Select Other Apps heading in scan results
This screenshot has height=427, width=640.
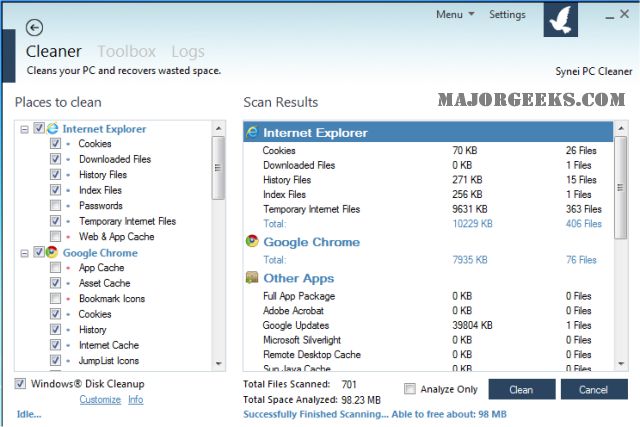299,278
